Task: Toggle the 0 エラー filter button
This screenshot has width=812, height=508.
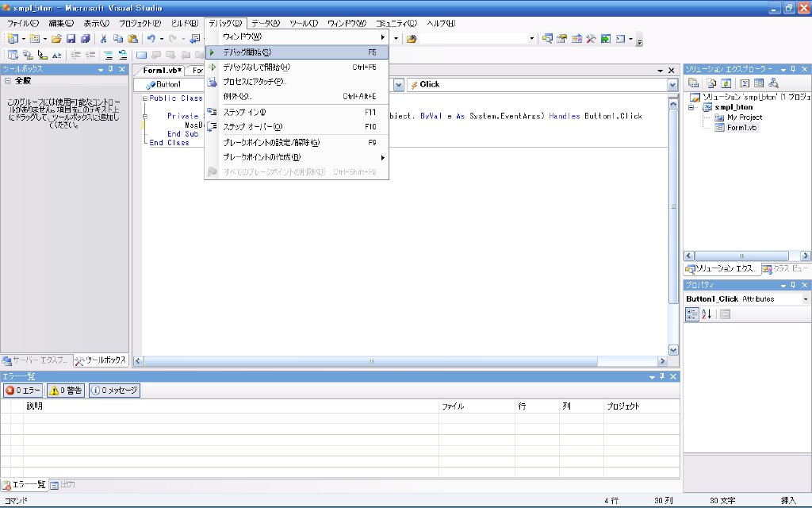Action: tap(23, 391)
